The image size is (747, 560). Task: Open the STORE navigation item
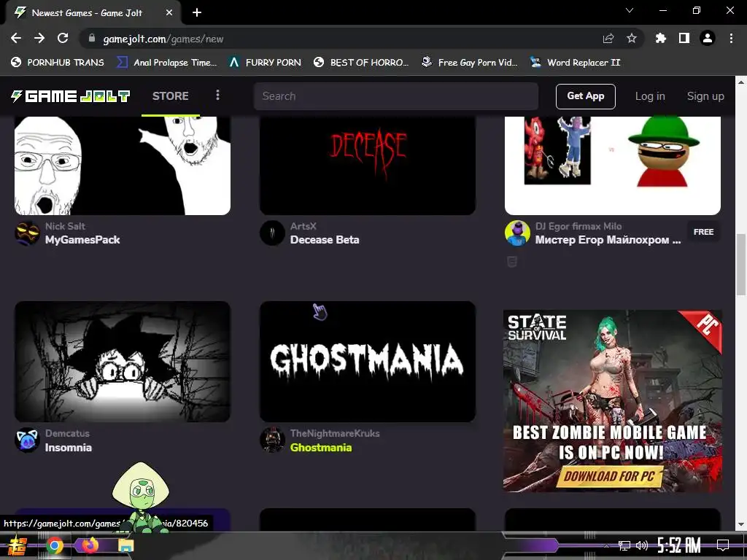tap(171, 96)
